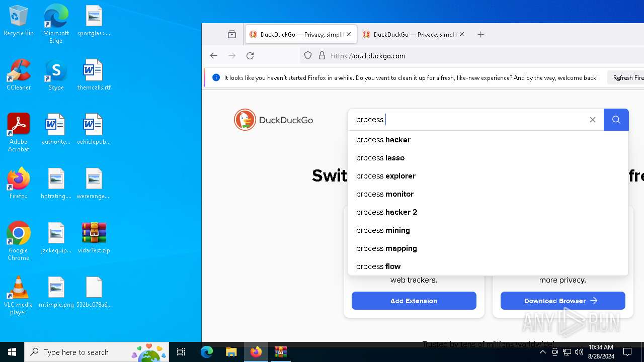Click taskbar Type here to search box
The height and width of the screenshot is (362, 644).
(98, 352)
